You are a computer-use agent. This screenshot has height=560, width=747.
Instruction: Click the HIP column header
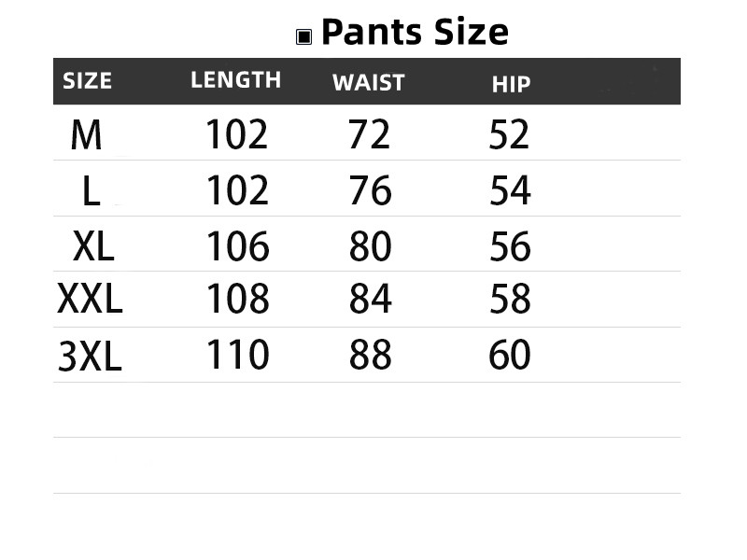511,84
